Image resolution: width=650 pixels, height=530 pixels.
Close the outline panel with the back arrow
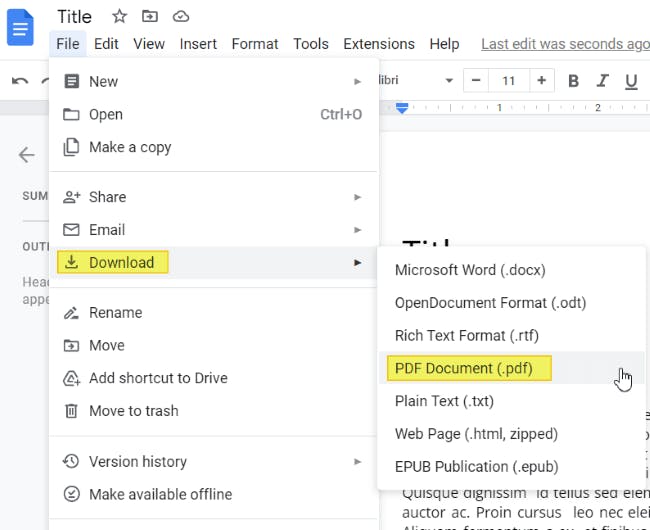click(27, 155)
